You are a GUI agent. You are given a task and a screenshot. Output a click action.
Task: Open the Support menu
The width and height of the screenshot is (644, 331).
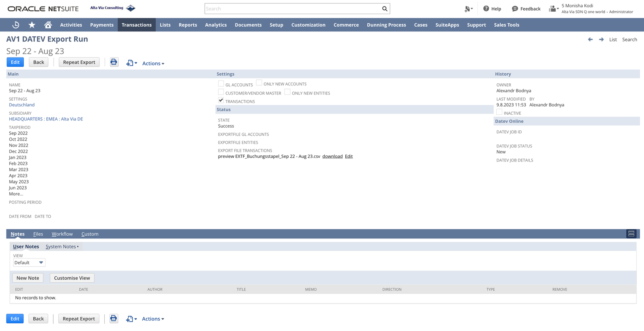pos(477,25)
